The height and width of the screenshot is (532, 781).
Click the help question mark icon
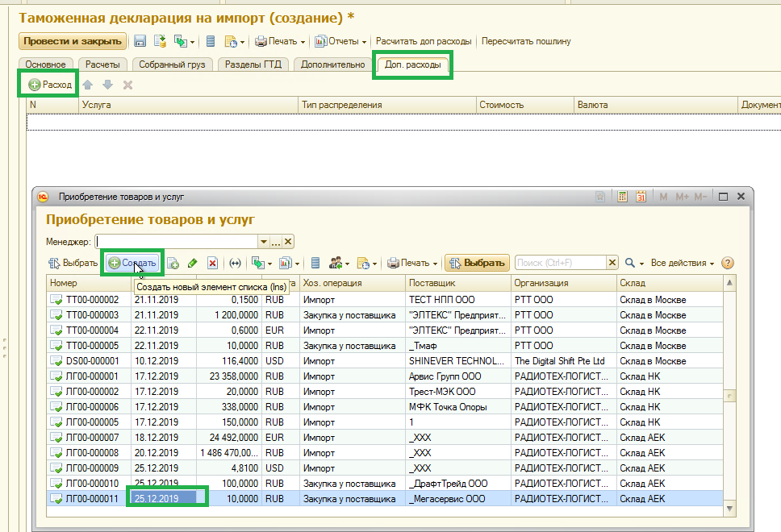pyautogui.click(x=728, y=263)
